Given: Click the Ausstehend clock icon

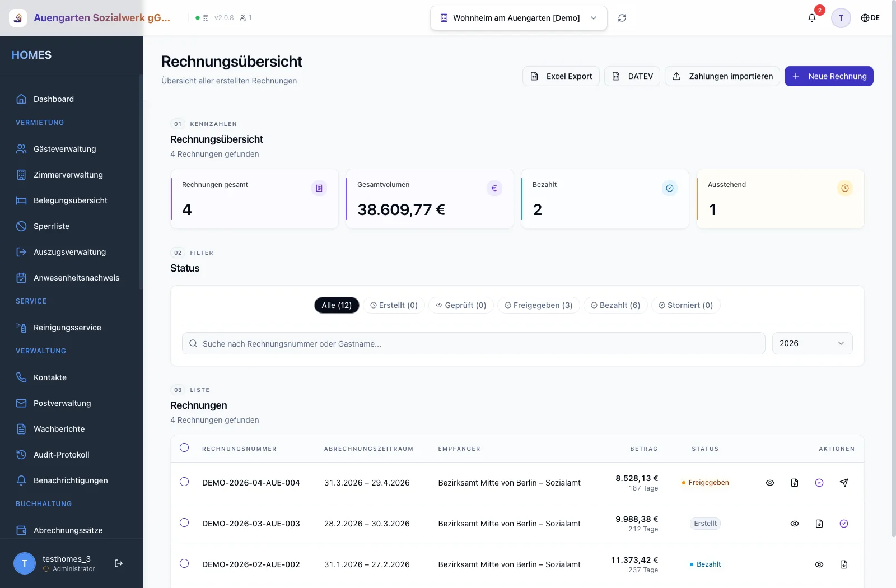Looking at the screenshot, I should click(x=845, y=188).
